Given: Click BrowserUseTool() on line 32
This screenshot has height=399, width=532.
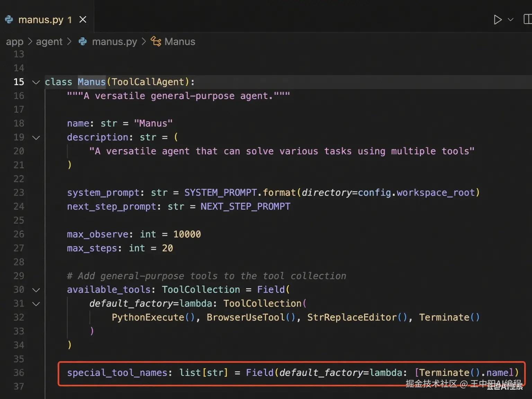Looking at the screenshot, I should point(251,317).
